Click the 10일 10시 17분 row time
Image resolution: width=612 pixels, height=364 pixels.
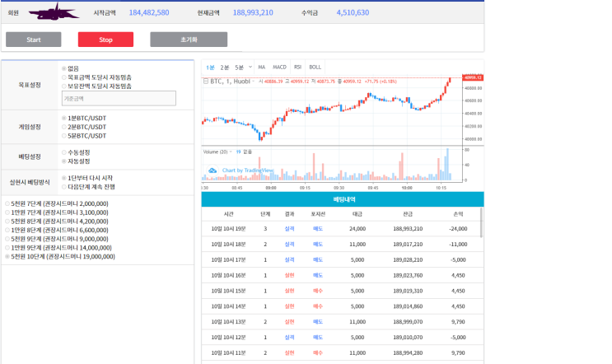(x=228, y=260)
